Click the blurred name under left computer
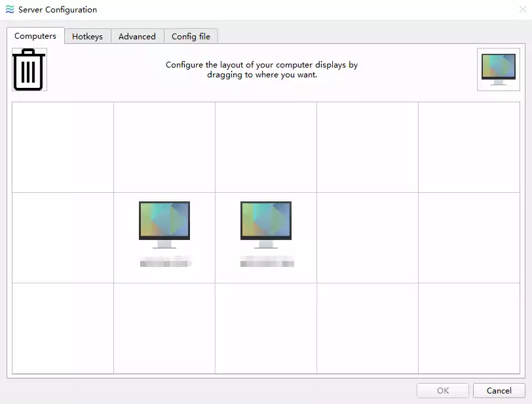 click(x=164, y=263)
